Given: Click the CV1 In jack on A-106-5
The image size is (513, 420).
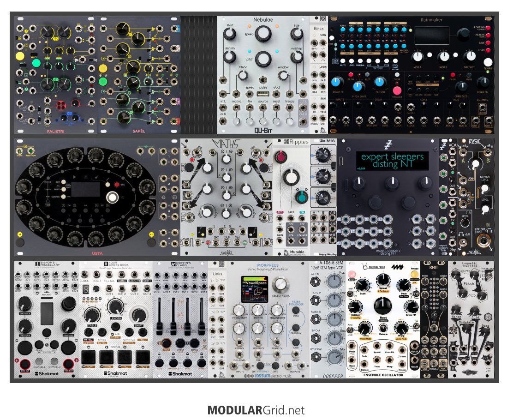Looking at the screenshot, I should pos(316,281).
